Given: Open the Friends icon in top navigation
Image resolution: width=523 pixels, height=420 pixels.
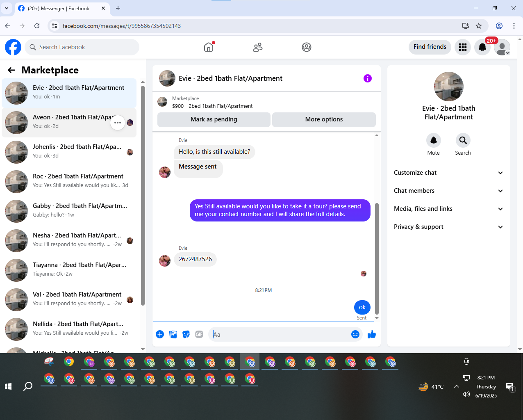Looking at the screenshot, I should 258,47.
